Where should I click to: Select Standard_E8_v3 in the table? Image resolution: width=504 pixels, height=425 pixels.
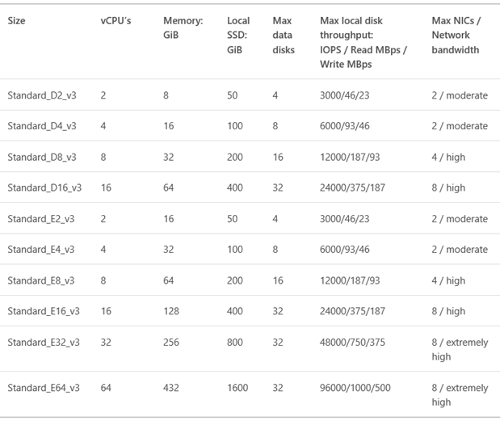pyautogui.click(x=41, y=280)
